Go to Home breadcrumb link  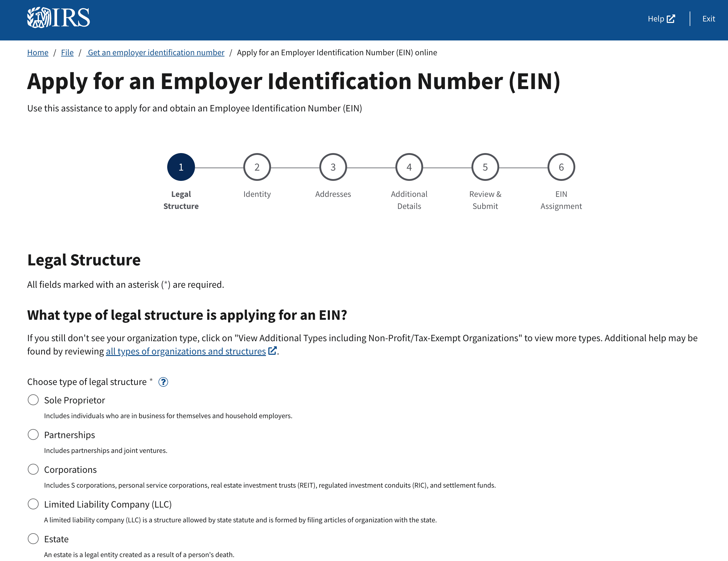[x=38, y=52]
